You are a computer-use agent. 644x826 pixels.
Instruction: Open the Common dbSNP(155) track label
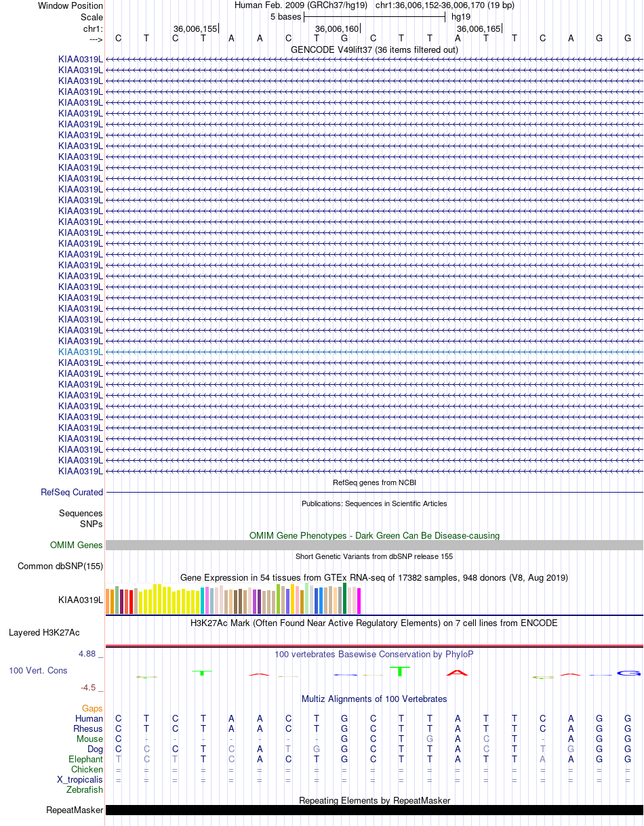click(x=60, y=566)
